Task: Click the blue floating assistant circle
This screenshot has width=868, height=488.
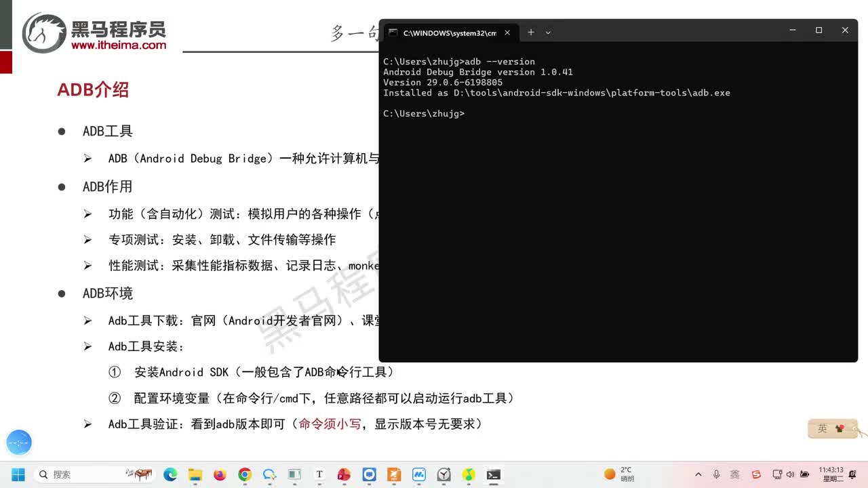Action: [19, 442]
